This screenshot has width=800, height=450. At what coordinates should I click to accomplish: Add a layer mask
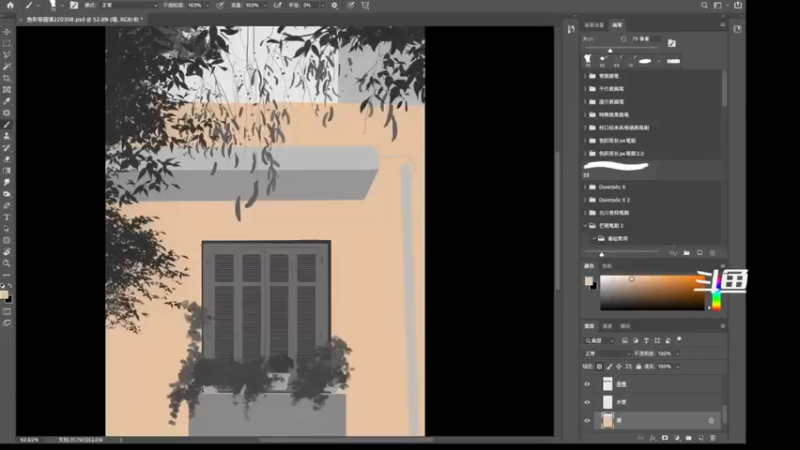pos(665,438)
